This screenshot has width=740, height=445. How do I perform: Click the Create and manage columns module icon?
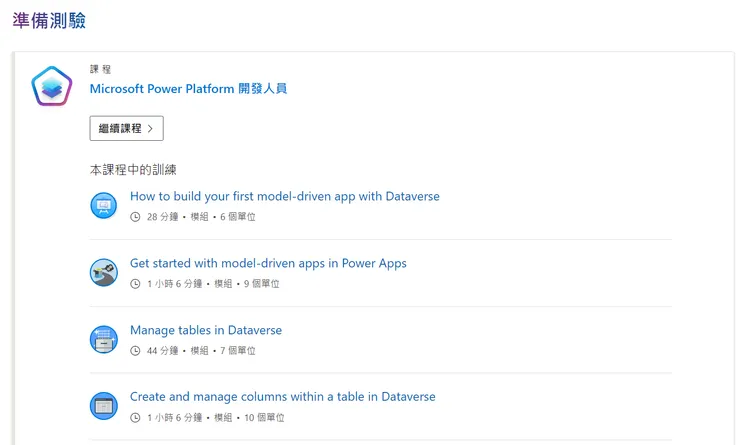[104, 406]
